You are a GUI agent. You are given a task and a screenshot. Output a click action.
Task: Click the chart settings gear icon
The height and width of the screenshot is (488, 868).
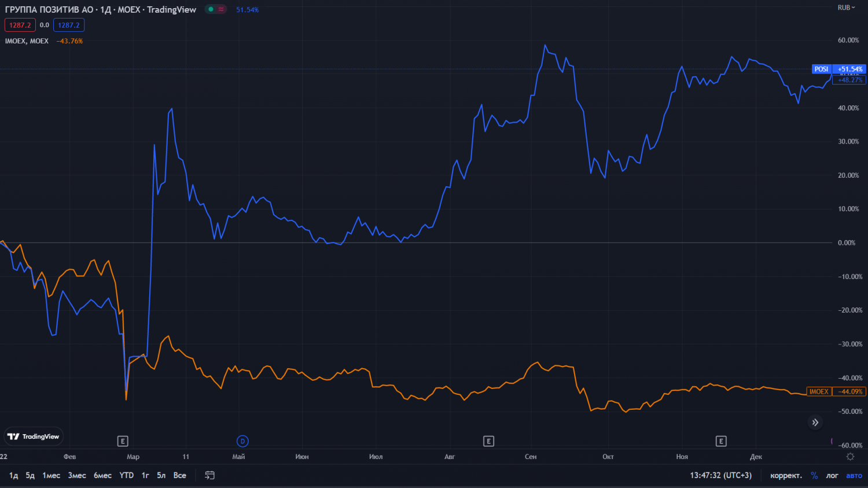coord(850,457)
